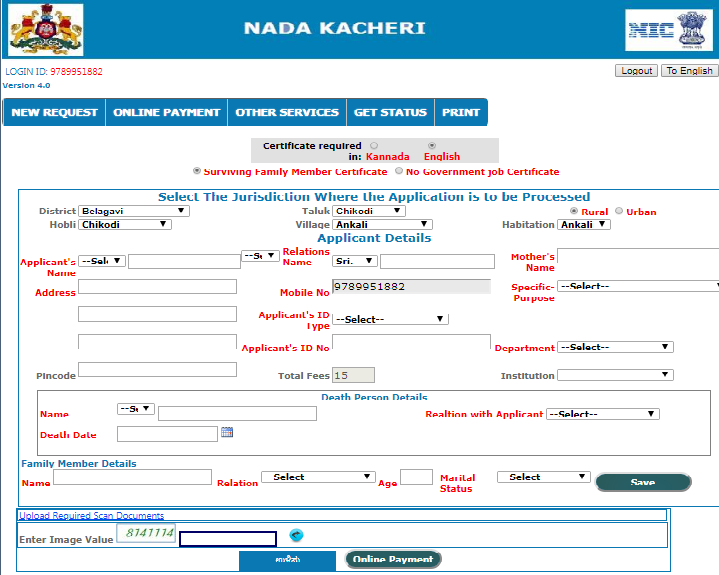Click the Mother's Name field
Screen dimensions: 719x575
click(638, 255)
